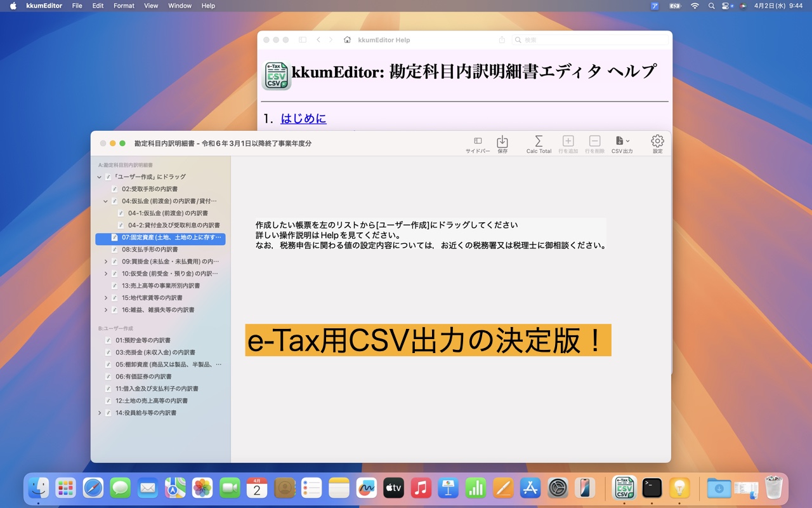812x508 pixels.
Task: Expand the 09:買掛金 tree item
Action: click(x=106, y=262)
